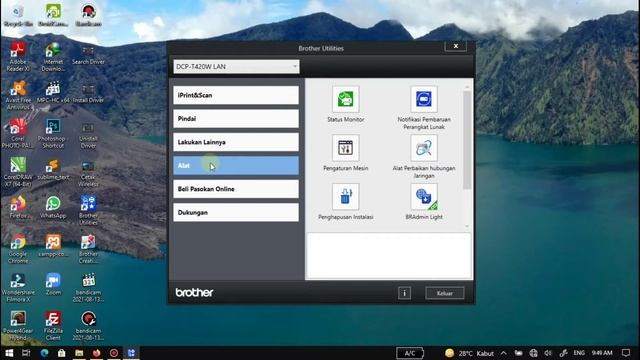This screenshot has width=640, height=360.
Task: Select Brother Utilities desktop icon
Action: (x=88, y=210)
